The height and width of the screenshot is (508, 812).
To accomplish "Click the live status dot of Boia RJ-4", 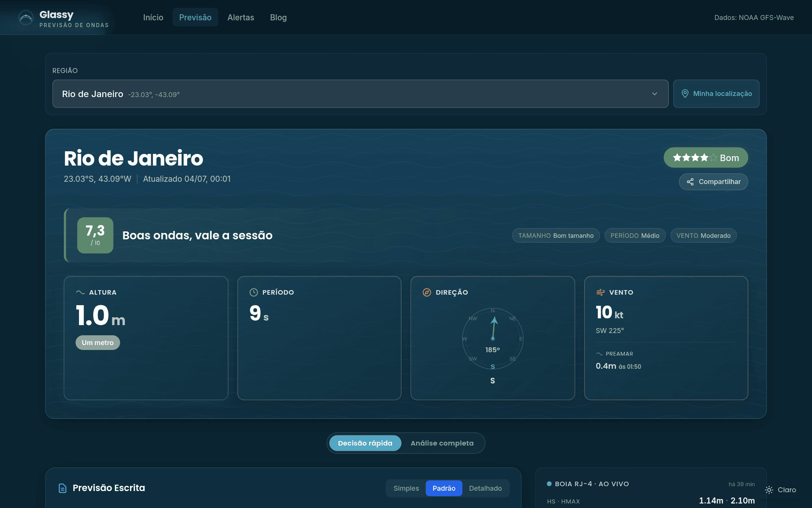I will (549, 484).
